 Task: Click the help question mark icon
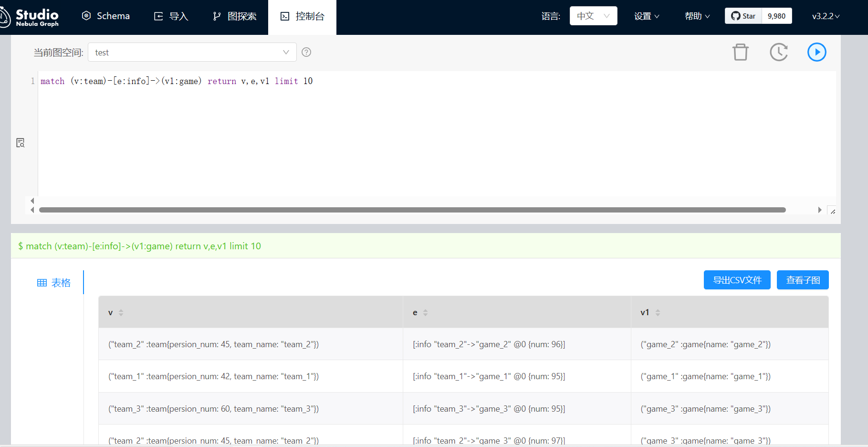pos(306,52)
